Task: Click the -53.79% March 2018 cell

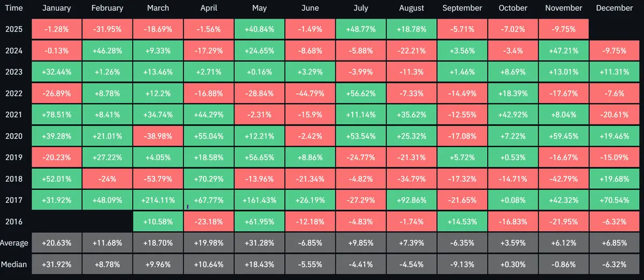Action: pos(158,179)
